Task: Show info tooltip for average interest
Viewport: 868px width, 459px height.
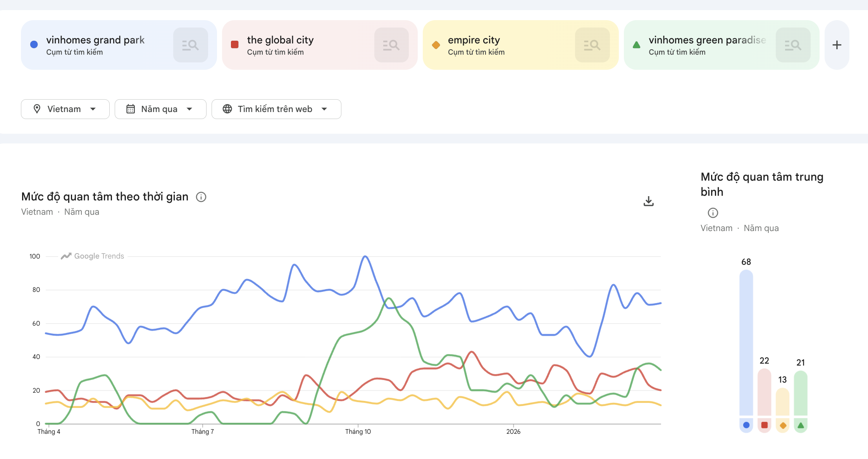Action: click(713, 213)
